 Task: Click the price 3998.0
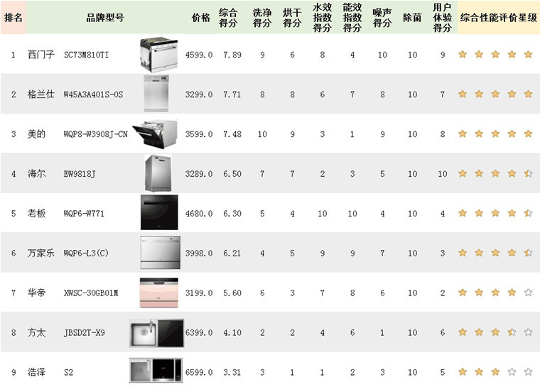(x=199, y=254)
